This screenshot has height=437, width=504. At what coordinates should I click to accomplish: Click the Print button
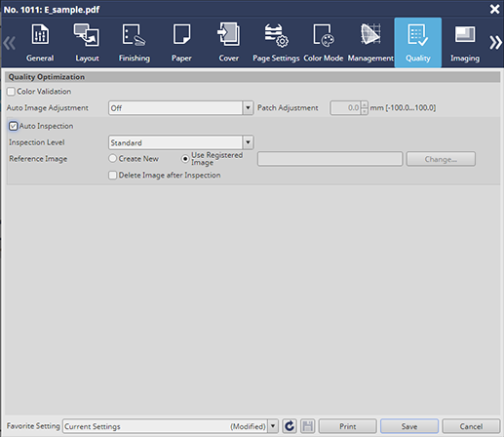point(347,426)
